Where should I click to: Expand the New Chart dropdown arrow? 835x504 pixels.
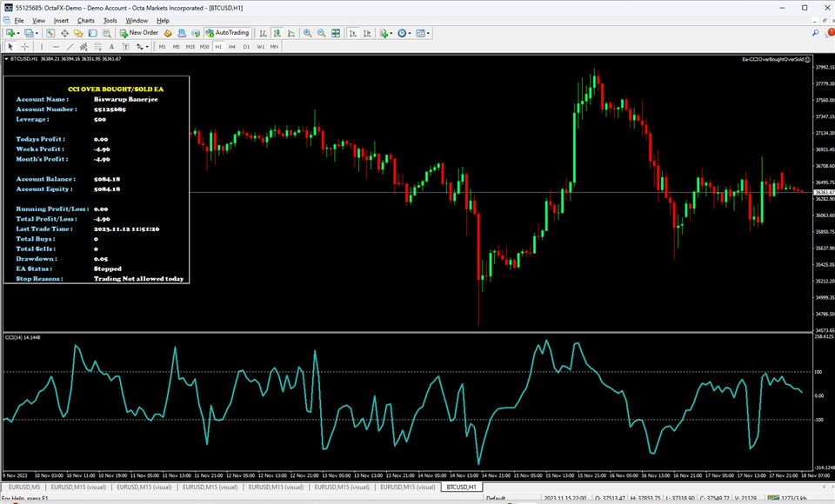(18, 33)
